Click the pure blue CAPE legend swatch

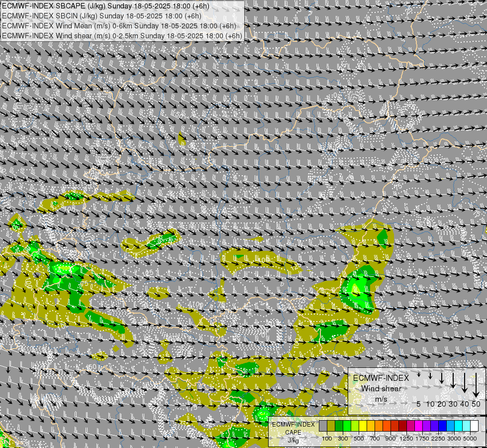pyautogui.click(x=443, y=426)
